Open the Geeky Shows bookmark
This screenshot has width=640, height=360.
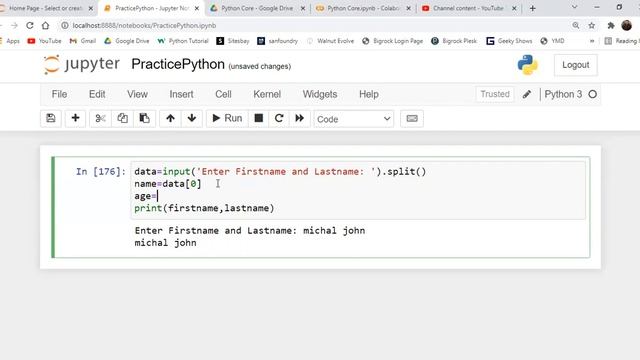point(509,41)
